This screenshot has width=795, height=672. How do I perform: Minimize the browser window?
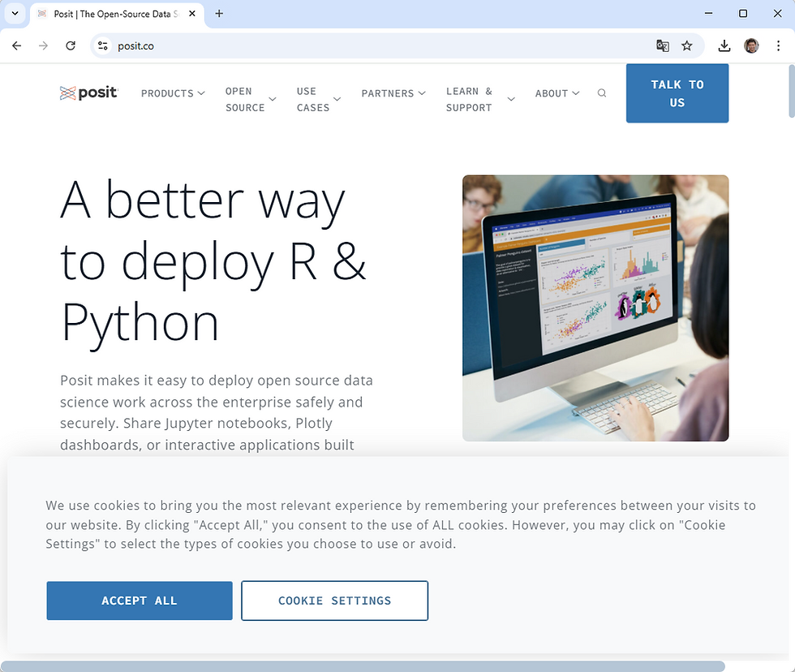tap(709, 14)
